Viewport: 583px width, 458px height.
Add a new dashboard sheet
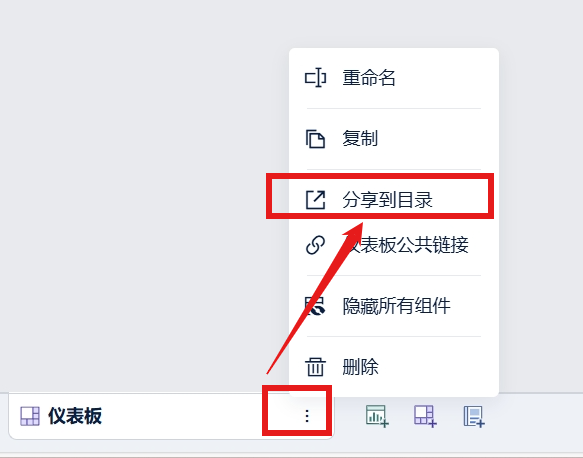[x=425, y=416]
